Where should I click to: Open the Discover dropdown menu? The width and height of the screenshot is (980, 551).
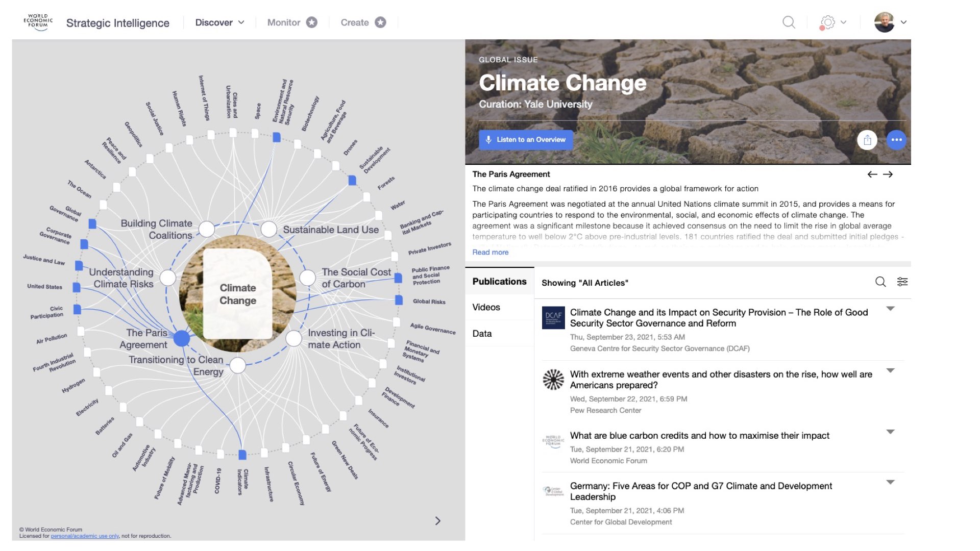219,22
